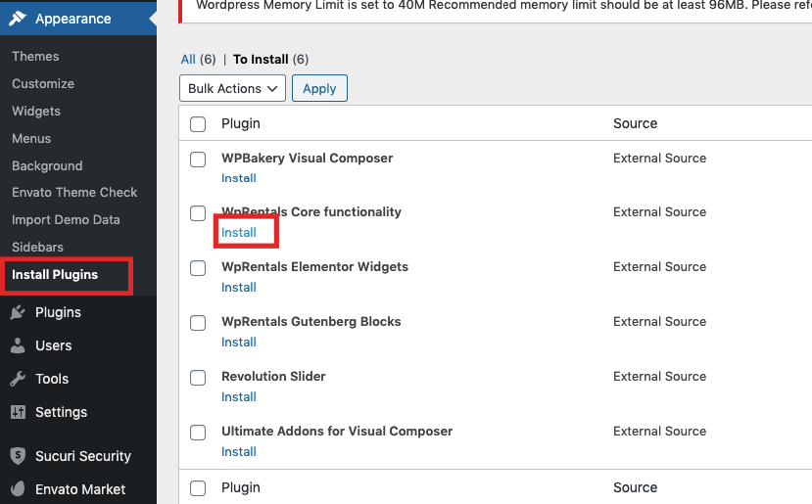Image resolution: width=812 pixels, height=504 pixels.
Task: Install WpRentals Core functionality
Action: coord(239,232)
